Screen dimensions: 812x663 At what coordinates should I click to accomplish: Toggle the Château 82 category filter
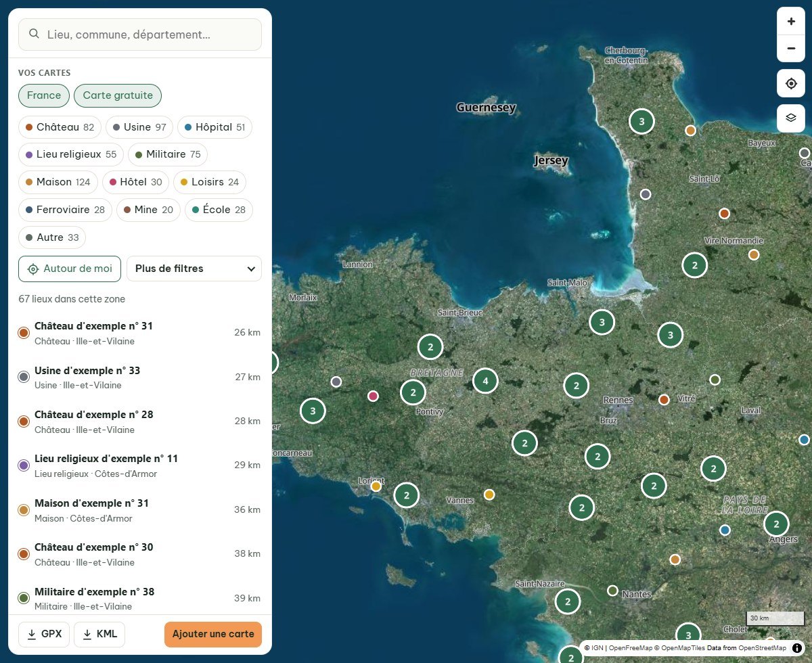pos(60,127)
